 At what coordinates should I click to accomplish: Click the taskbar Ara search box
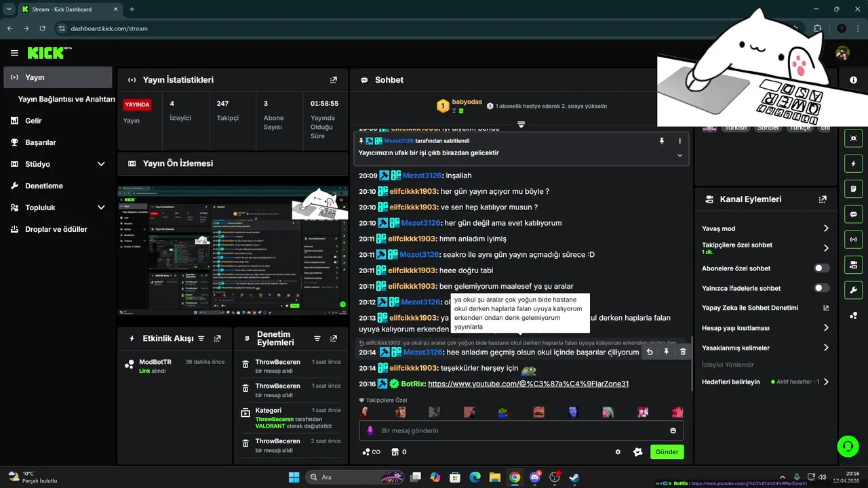pyautogui.click(x=354, y=477)
